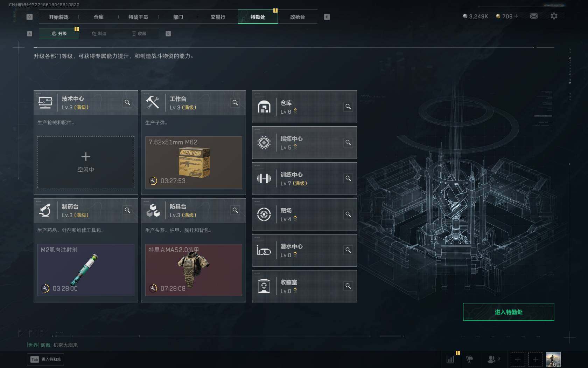Click the 进入特勤处 button
The image size is (588, 368).
[x=509, y=312]
